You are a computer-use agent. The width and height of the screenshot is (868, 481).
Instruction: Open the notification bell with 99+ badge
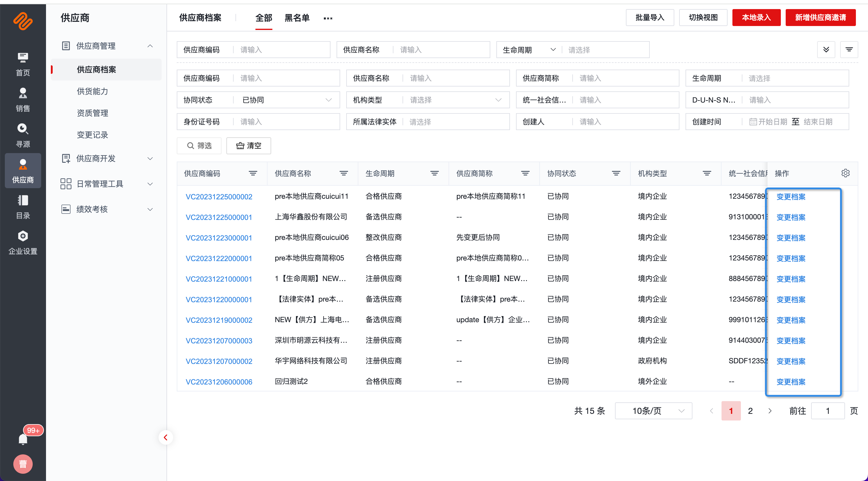[x=23, y=439]
